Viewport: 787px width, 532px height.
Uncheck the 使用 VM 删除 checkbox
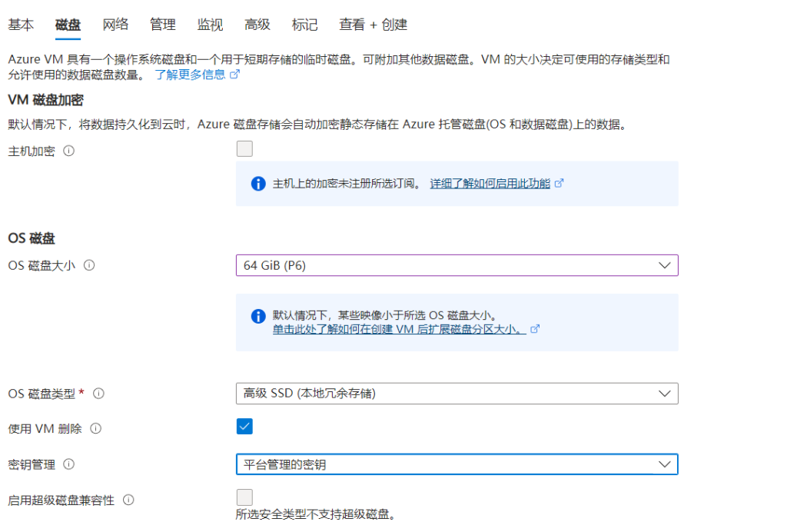click(244, 427)
